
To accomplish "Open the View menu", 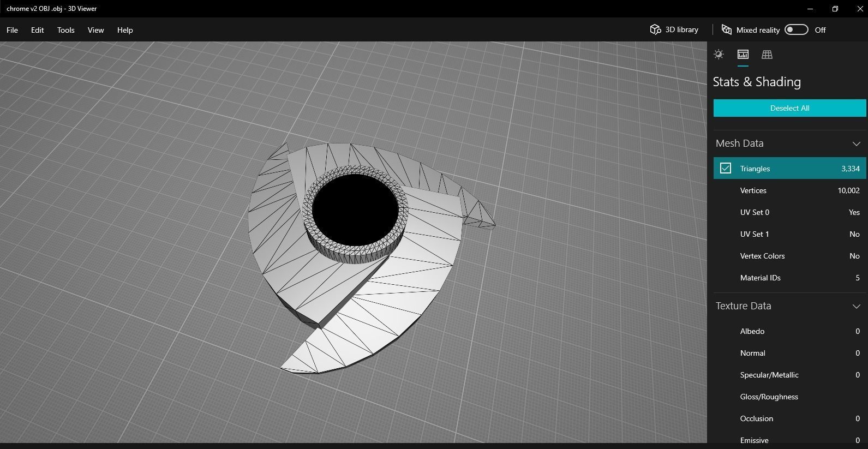I will tap(95, 30).
